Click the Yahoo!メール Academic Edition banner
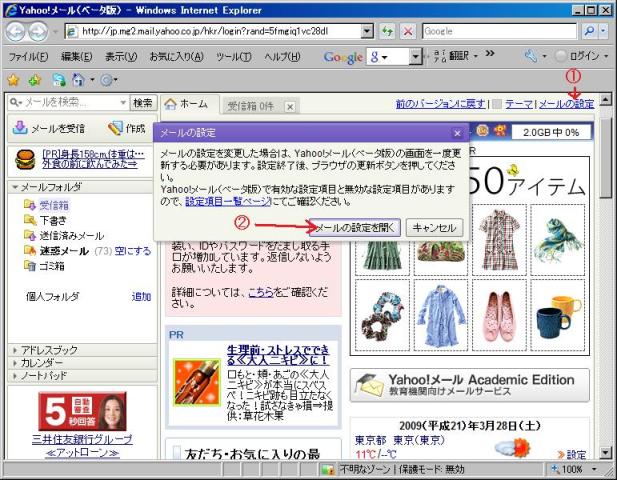 [x=469, y=385]
